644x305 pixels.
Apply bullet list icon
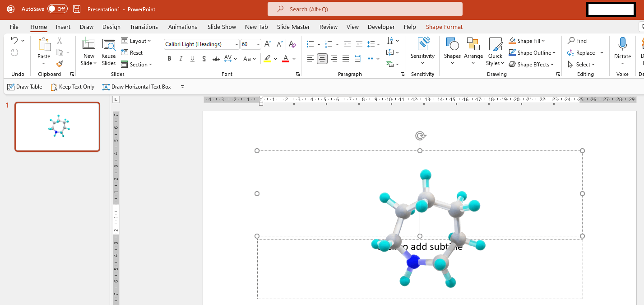[310, 44]
